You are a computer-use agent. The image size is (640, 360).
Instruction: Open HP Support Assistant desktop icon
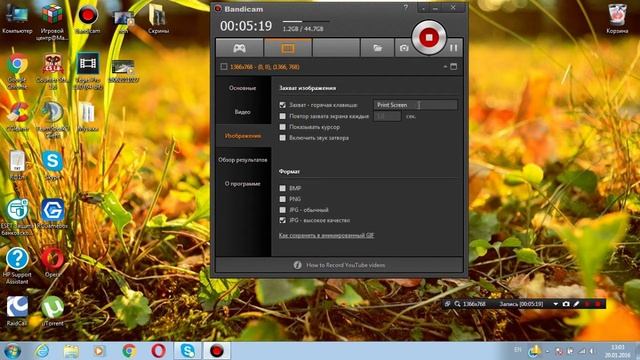tap(17, 265)
